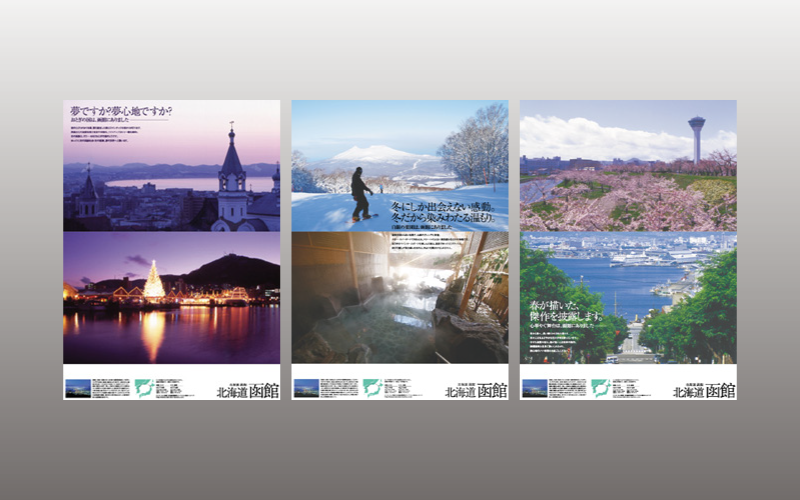Image resolution: width=800 pixels, height=500 pixels.
Task: Select the small night-view thumbnail in middle poster footer
Action: pos(306,388)
